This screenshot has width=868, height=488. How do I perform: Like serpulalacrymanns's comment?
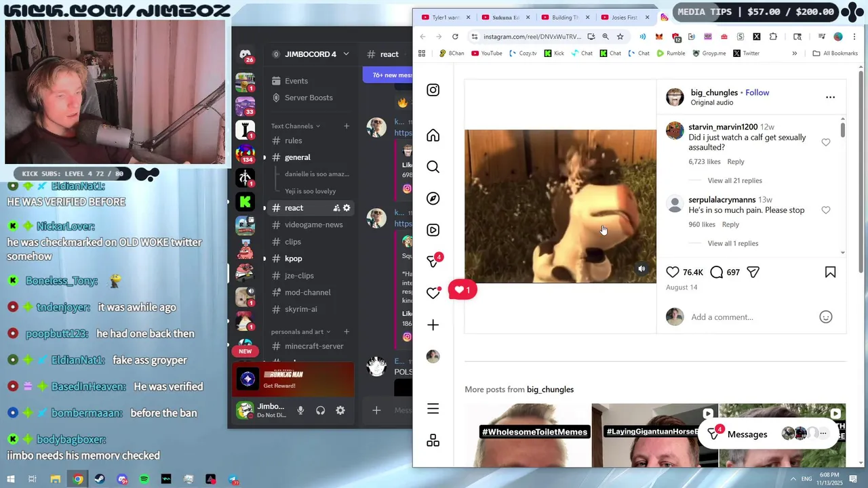click(825, 210)
